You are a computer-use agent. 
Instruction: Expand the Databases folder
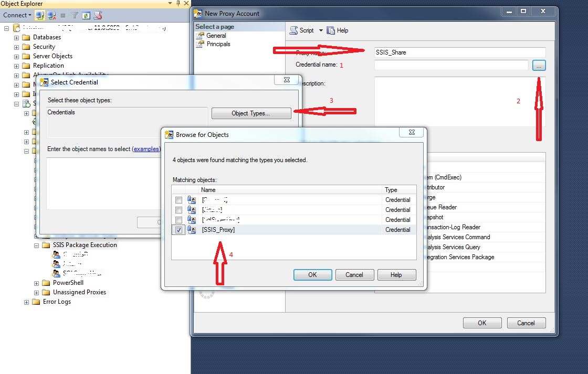[x=16, y=37]
